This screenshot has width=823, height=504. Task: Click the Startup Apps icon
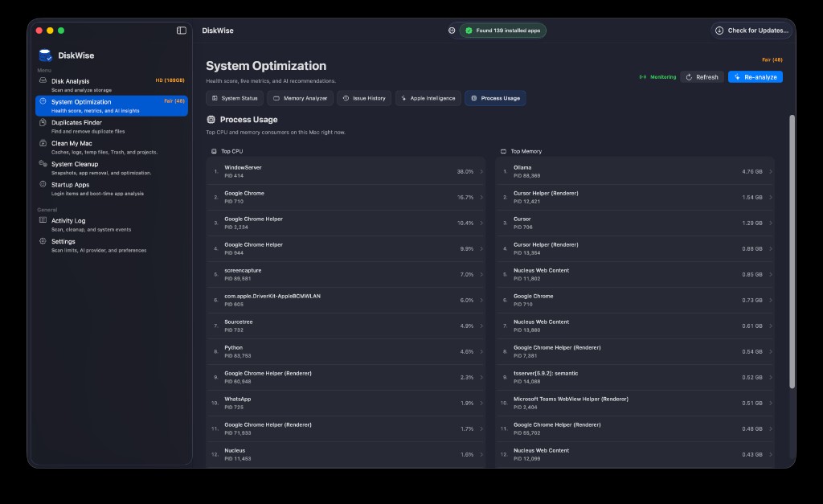pyautogui.click(x=43, y=184)
